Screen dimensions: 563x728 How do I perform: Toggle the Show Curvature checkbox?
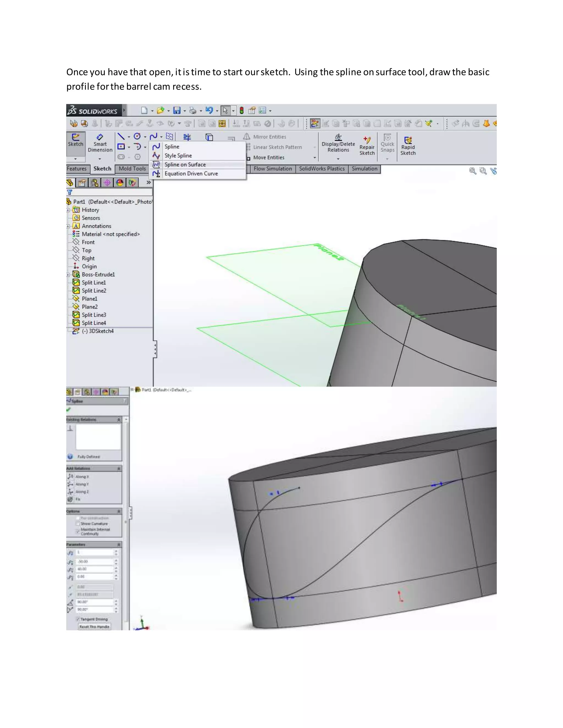pyautogui.click(x=78, y=524)
